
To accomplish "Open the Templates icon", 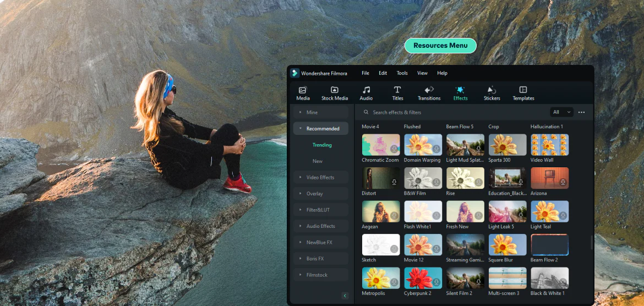I will coord(523,90).
